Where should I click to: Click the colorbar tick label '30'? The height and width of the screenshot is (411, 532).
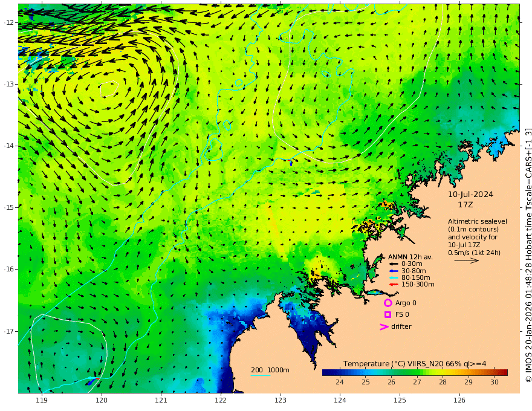click(x=495, y=382)
